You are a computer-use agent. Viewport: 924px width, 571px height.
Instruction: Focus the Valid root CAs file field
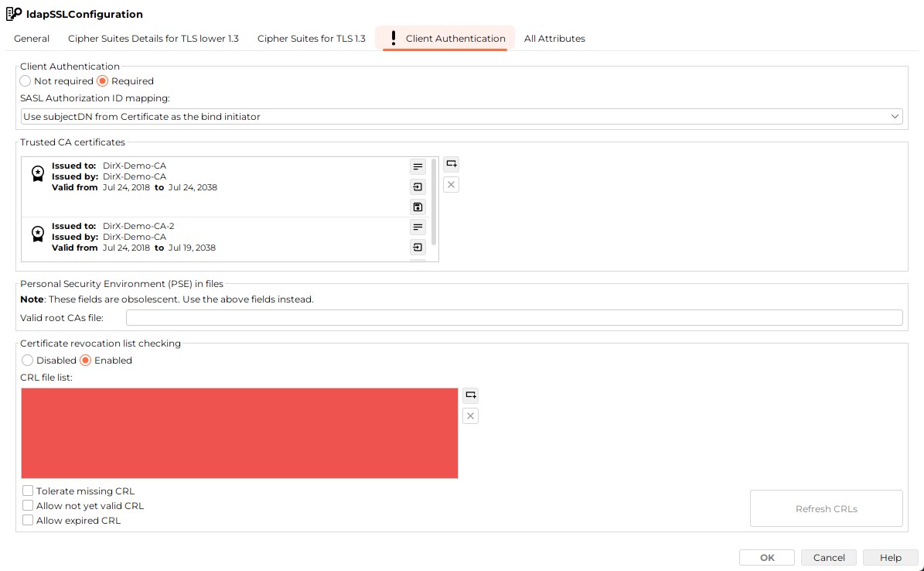(x=514, y=317)
